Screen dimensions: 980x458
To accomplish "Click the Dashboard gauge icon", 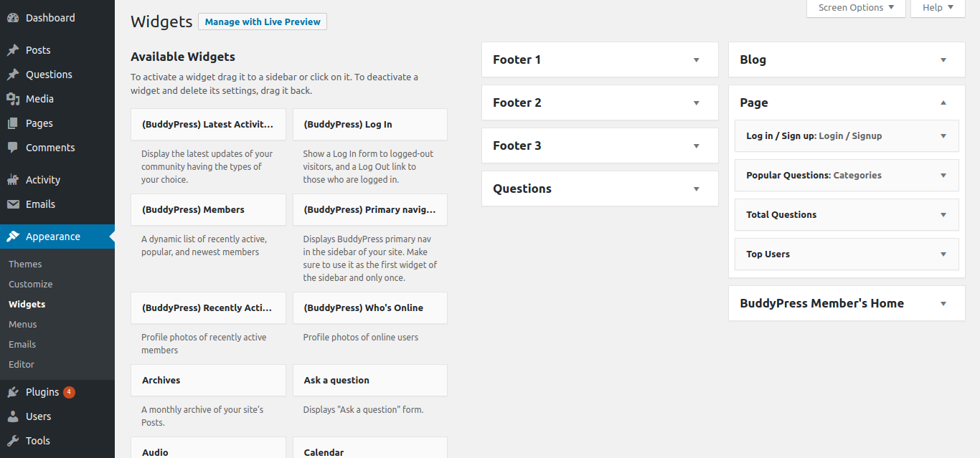I will [13, 18].
